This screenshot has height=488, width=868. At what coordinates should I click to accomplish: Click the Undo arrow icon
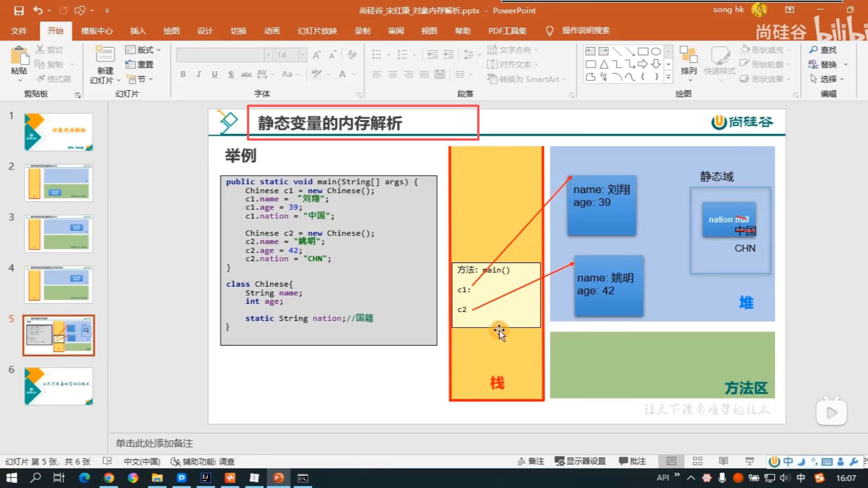point(38,10)
